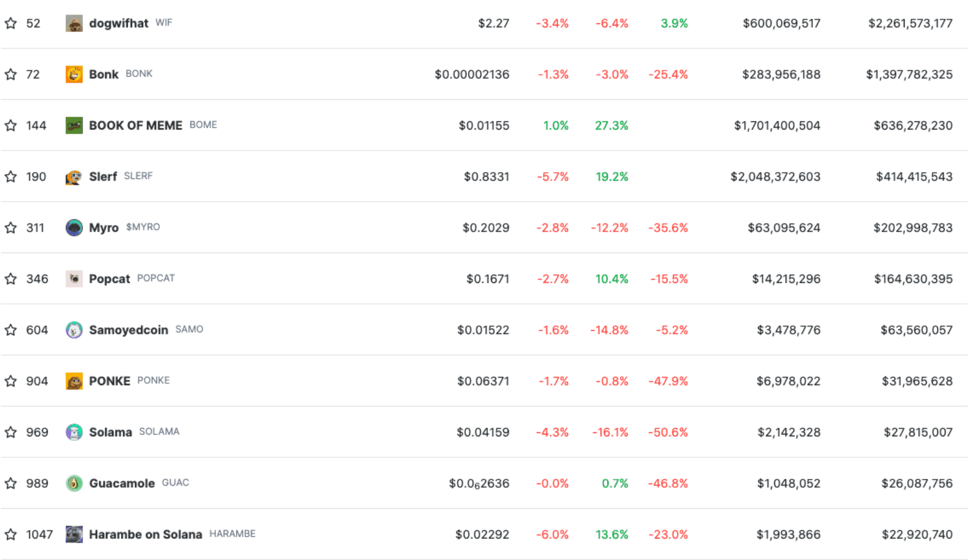Click the Samoyedcoin logo icon
The width and height of the screenshot is (970, 560).
[74, 330]
